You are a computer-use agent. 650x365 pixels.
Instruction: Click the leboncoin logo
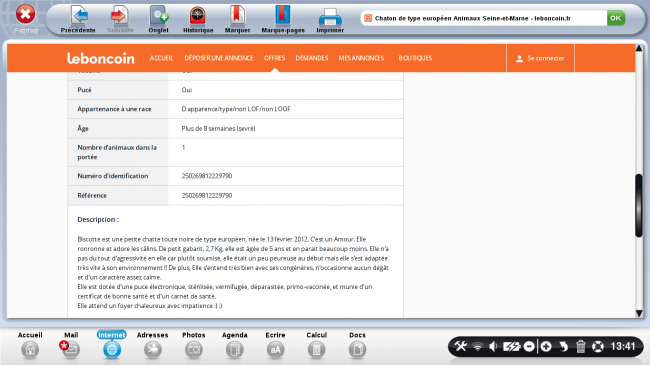click(x=101, y=58)
